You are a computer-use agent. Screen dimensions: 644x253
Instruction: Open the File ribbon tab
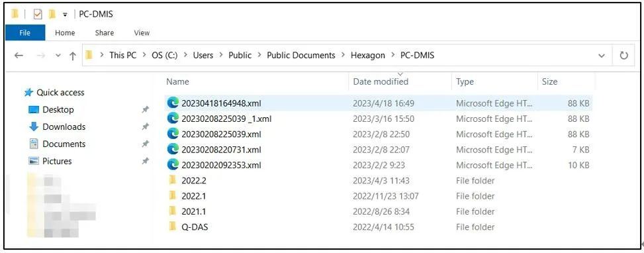coord(24,33)
